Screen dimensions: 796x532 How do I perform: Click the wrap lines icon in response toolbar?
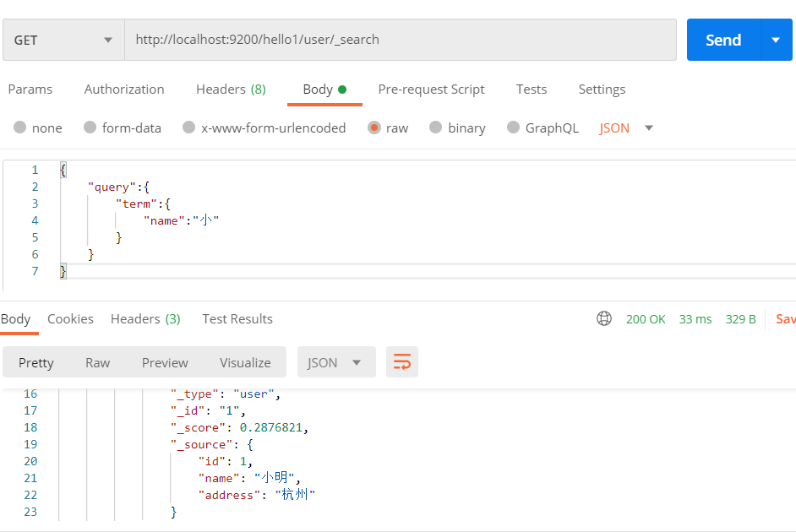click(x=401, y=362)
